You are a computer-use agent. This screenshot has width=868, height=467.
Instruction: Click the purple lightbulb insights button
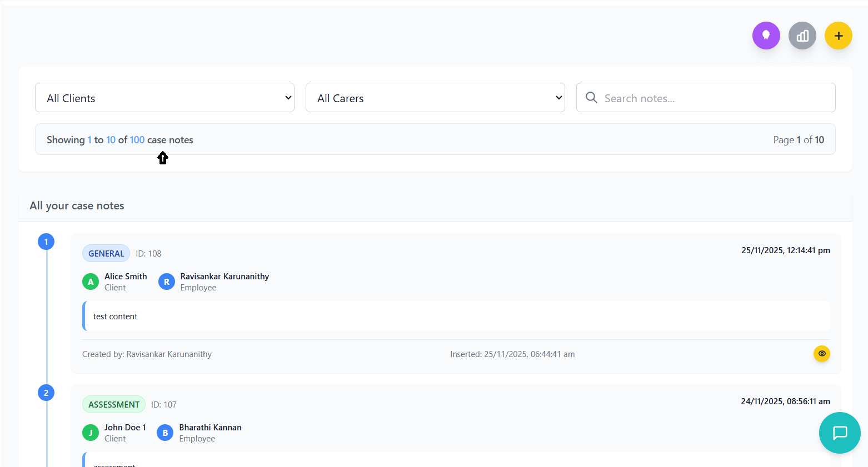766,36
